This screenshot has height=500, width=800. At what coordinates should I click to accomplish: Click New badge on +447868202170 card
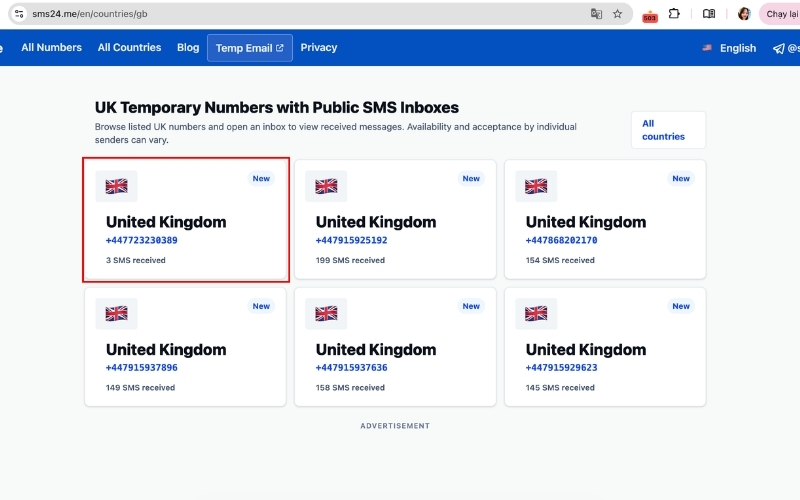click(681, 179)
